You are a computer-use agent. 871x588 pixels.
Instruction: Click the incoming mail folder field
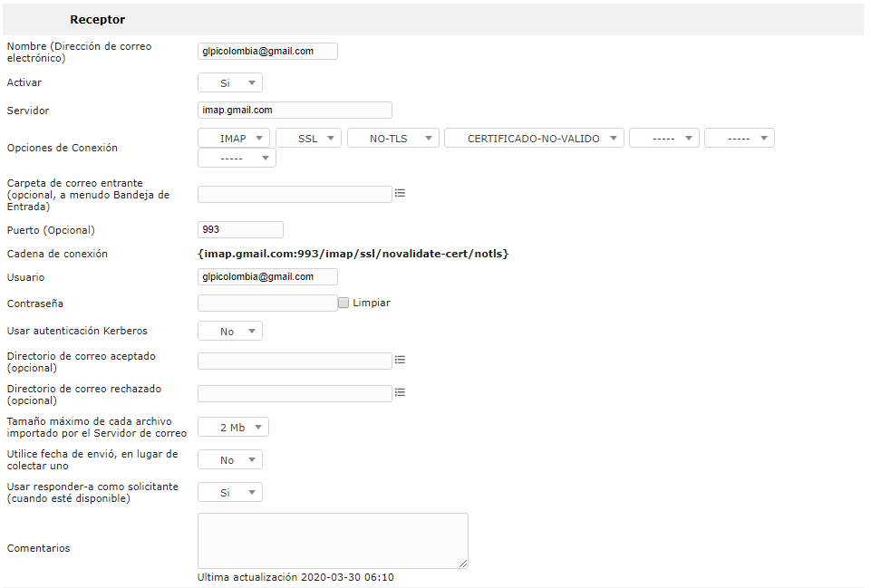(x=295, y=194)
